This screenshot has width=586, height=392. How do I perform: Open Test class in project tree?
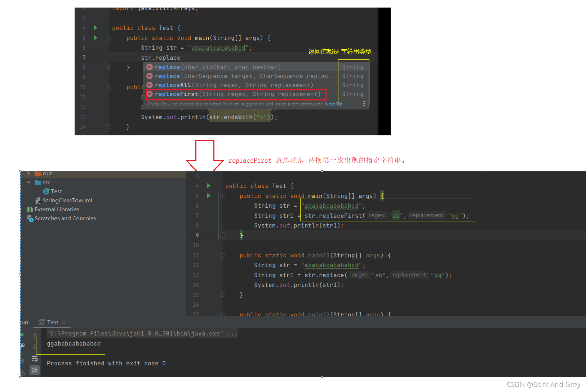(56, 192)
